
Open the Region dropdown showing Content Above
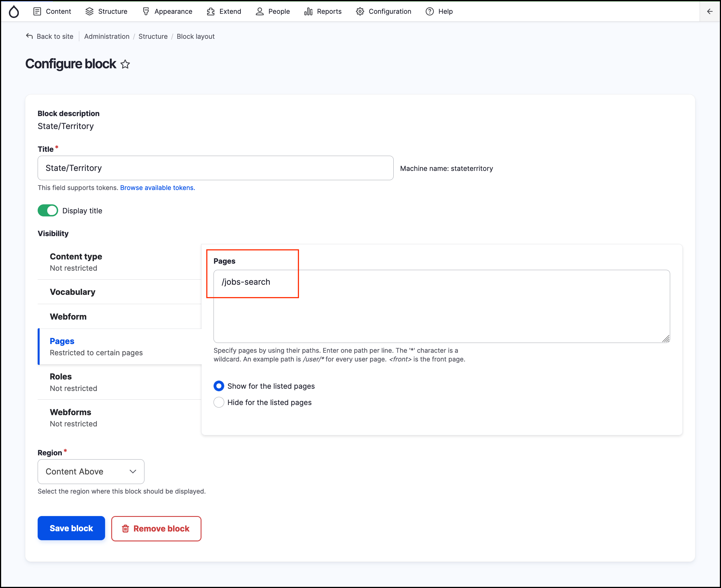click(x=90, y=471)
